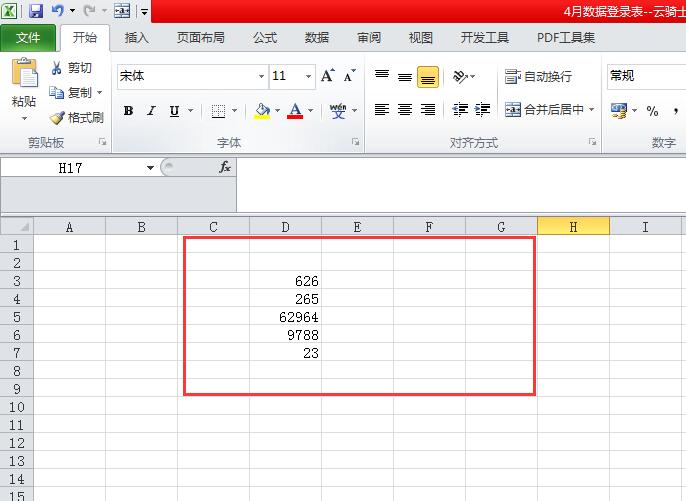Viewport: 686px width, 501px height.
Task: Toggle Underline formatting
Action: pyautogui.click(x=174, y=111)
